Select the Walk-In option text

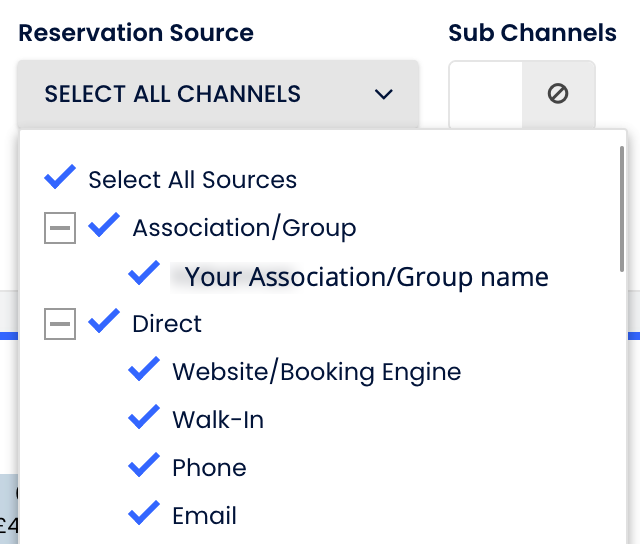coord(218,420)
